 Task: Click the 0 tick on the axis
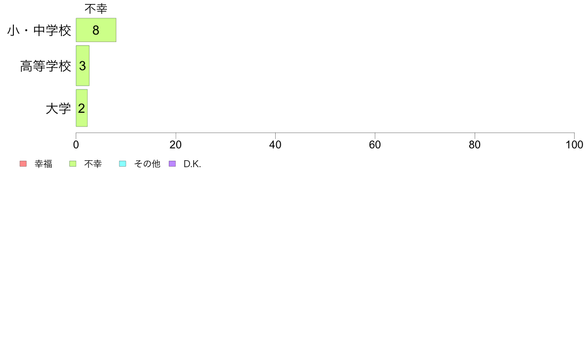click(x=76, y=145)
